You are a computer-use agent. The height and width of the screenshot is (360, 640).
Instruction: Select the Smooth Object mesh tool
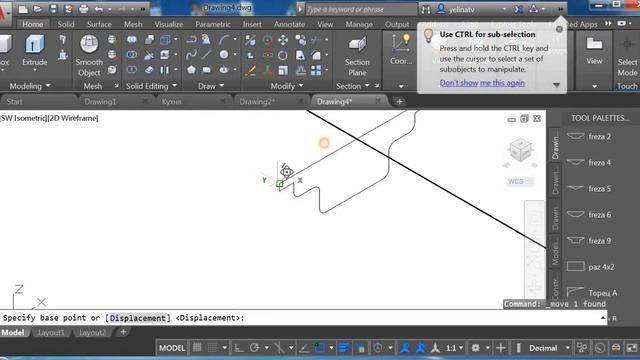point(89,56)
